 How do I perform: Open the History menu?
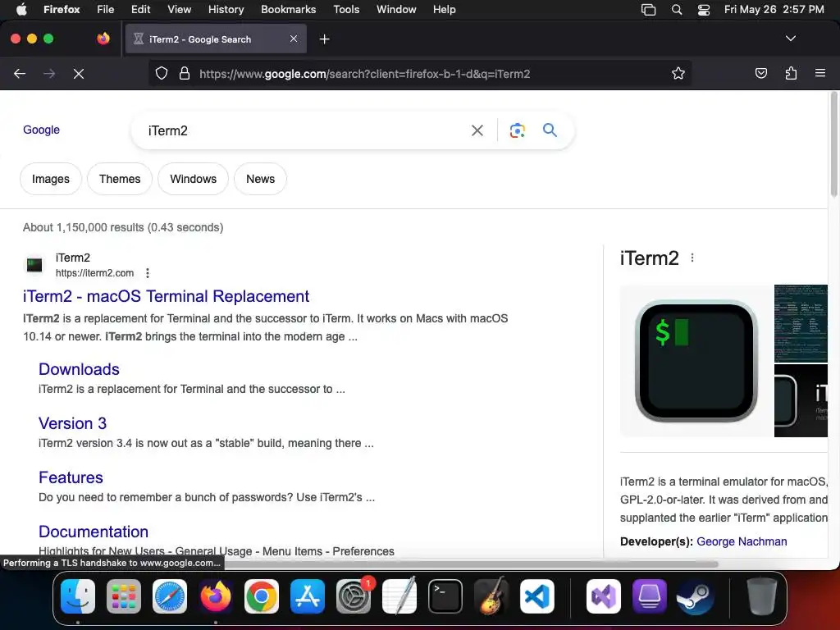pyautogui.click(x=226, y=9)
